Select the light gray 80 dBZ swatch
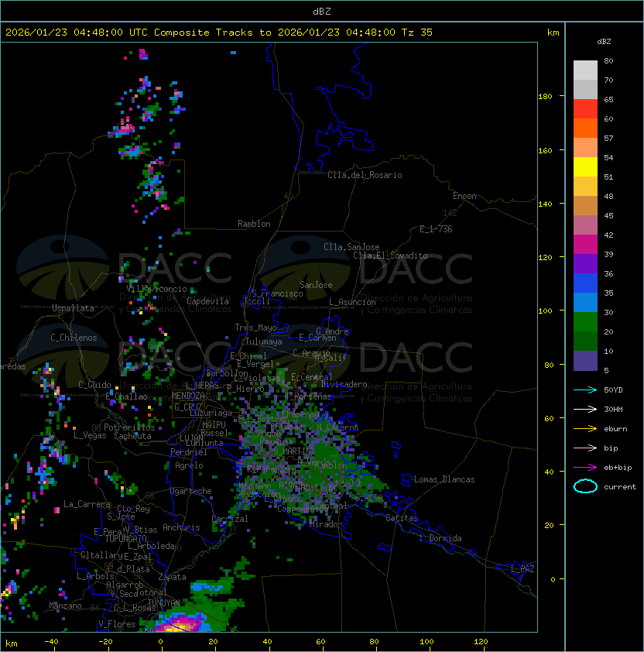Image resolution: width=644 pixels, height=652 pixels. (x=585, y=70)
